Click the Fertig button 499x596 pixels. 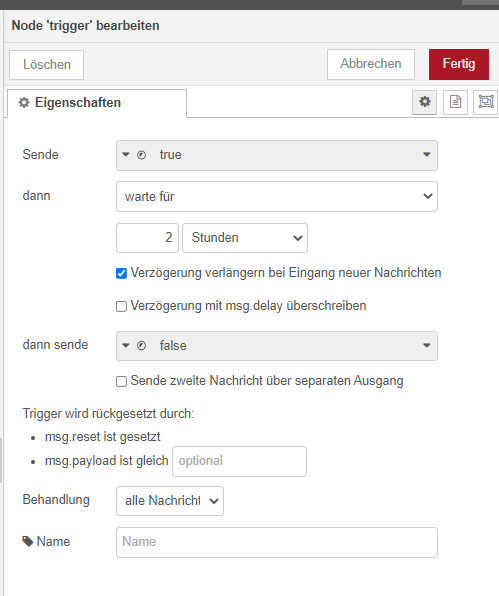click(459, 64)
